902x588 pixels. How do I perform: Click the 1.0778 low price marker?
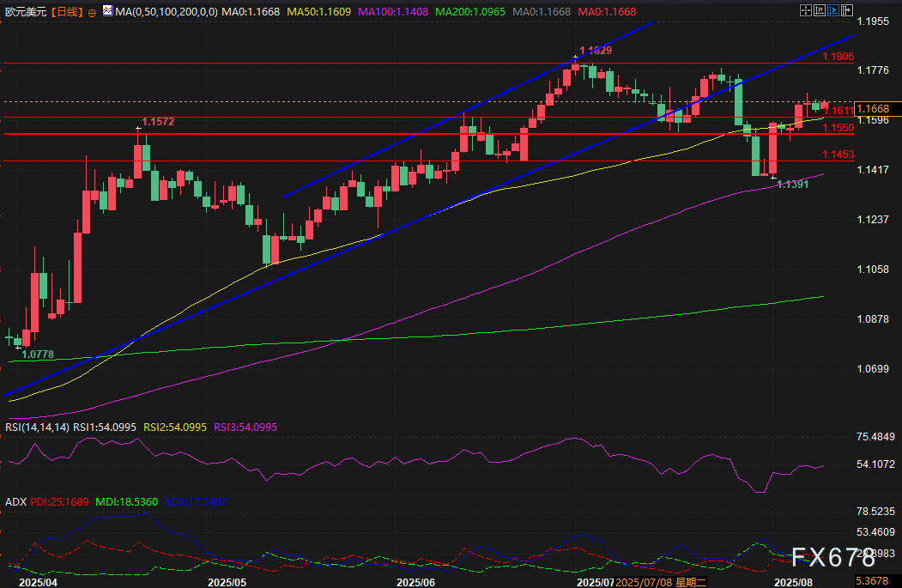click(x=38, y=354)
